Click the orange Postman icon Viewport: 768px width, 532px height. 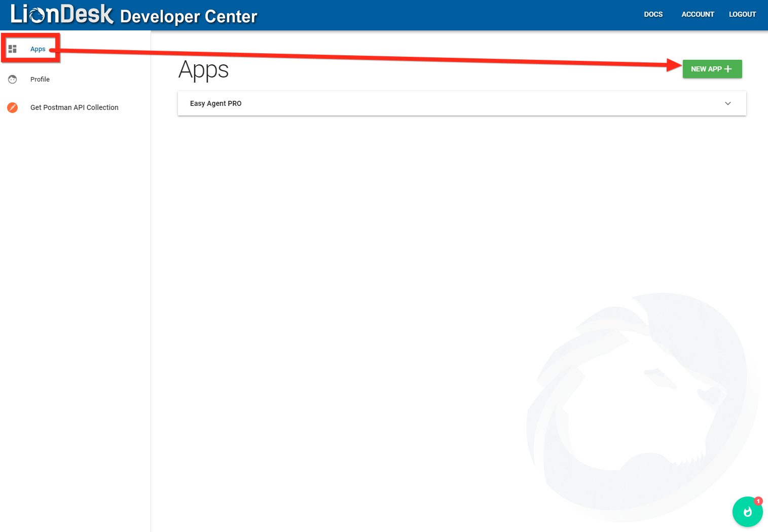(13, 107)
